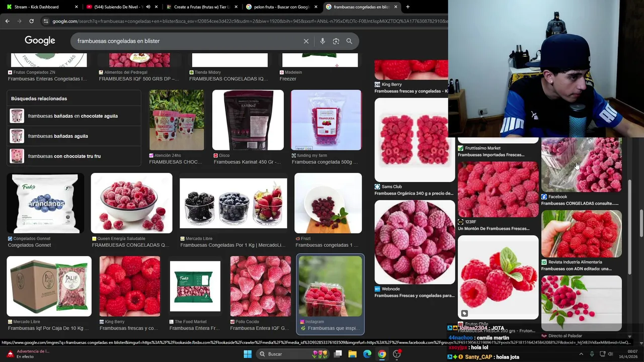
Task: Switch to pelon fruta Google tab
Action: (278, 7)
